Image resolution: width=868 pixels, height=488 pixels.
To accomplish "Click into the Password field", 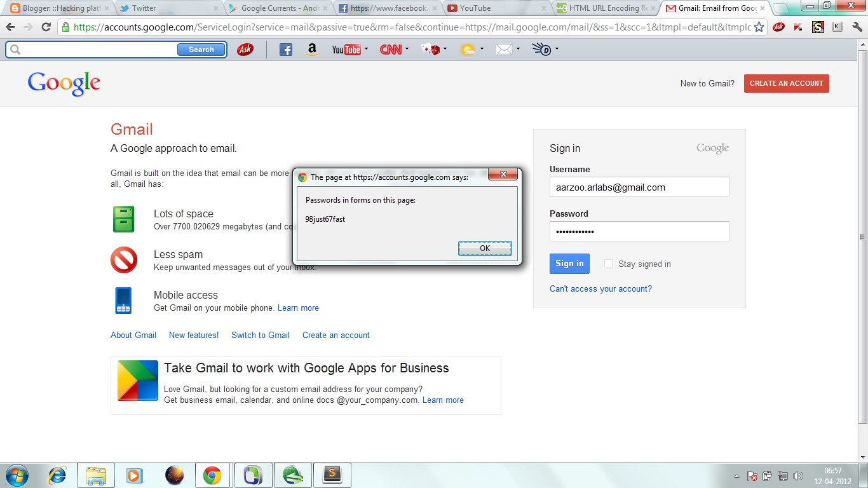I will [639, 231].
